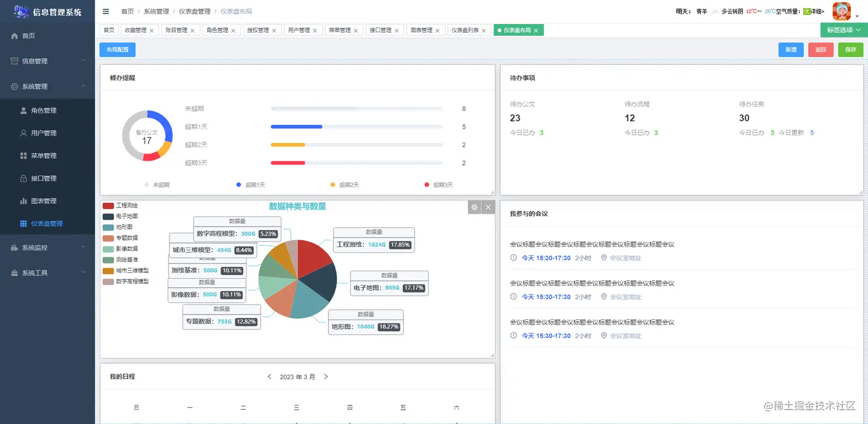Close the 接口管理 tab
The width and height of the screenshot is (868, 424).
coord(396,30)
